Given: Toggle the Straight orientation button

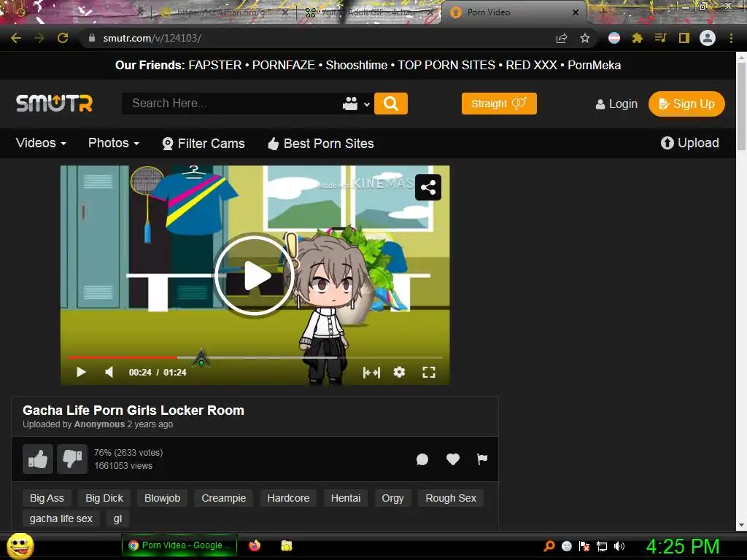Looking at the screenshot, I should [499, 104].
